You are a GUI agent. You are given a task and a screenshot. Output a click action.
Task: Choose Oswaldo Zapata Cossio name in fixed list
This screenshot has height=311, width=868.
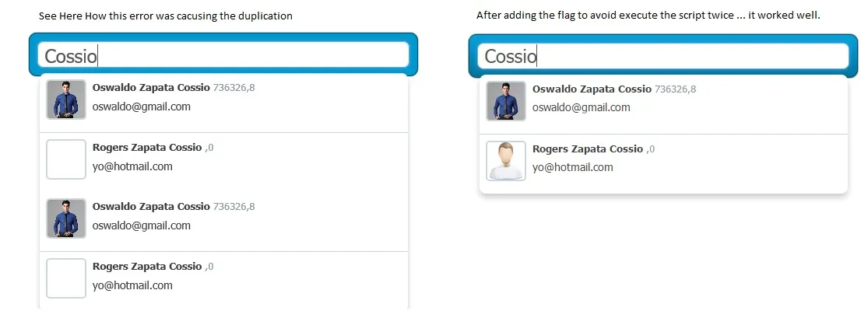tap(592, 89)
